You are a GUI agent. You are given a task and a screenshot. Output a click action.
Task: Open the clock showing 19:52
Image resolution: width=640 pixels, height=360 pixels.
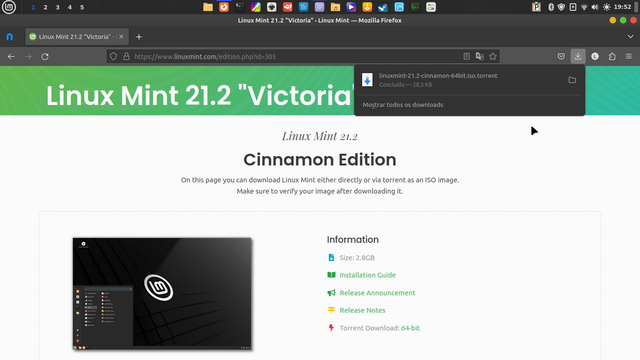(x=622, y=7)
